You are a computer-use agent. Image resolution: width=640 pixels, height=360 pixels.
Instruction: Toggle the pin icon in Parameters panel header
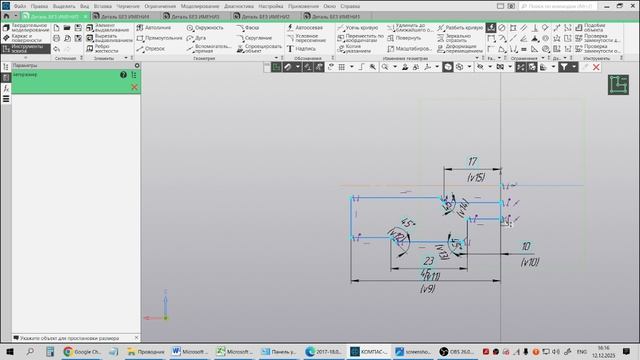137,65
